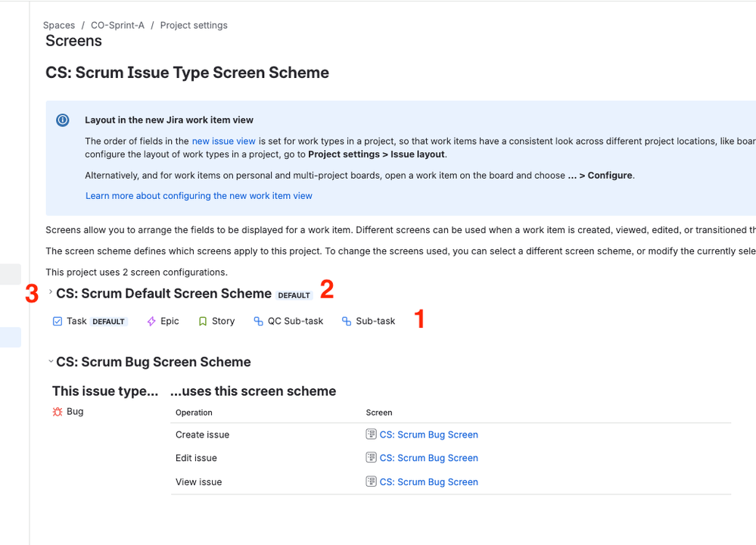This screenshot has height=545, width=756.
Task: Click the Screens page title
Action: tap(73, 41)
